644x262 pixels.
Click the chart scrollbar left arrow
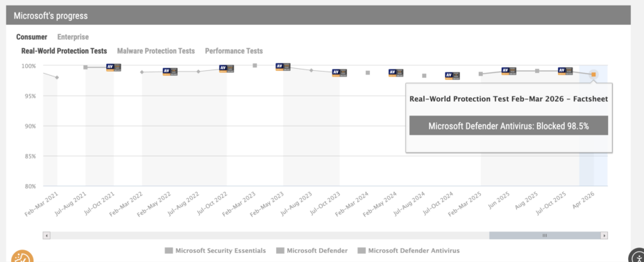click(x=46, y=236)
